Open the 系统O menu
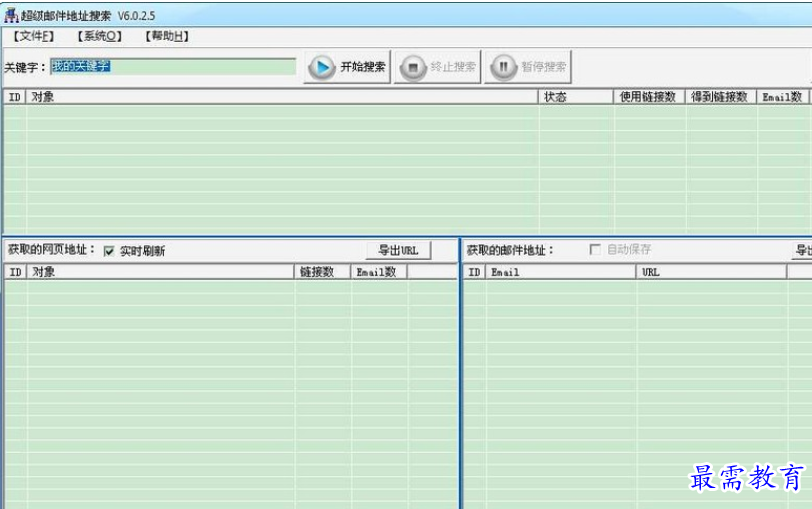 click(99, 36)
